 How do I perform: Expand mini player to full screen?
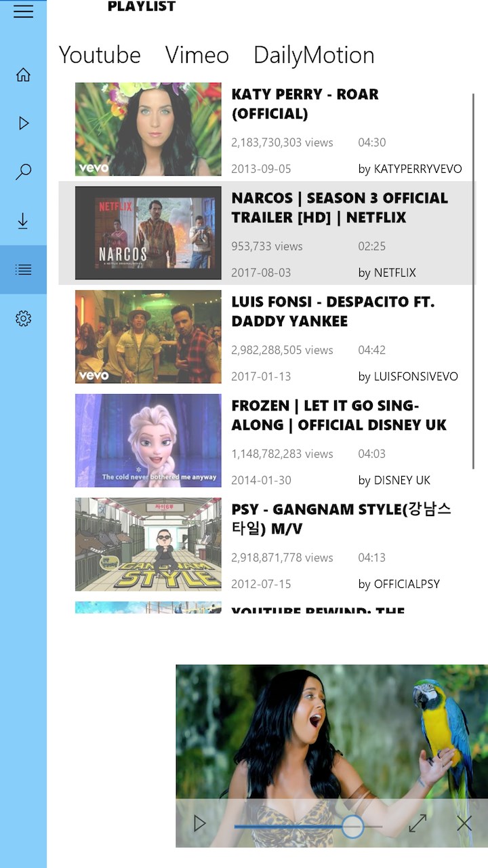coord(418,824)
